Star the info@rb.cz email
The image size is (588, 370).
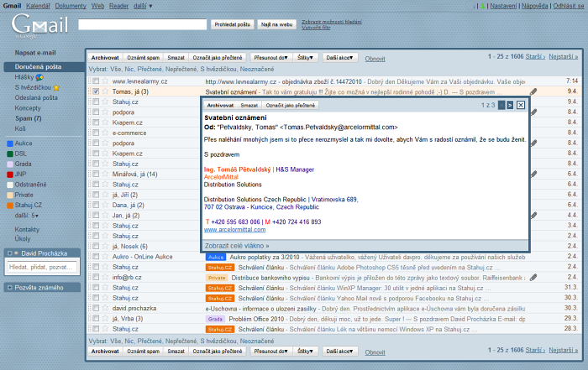click(105, 277)
